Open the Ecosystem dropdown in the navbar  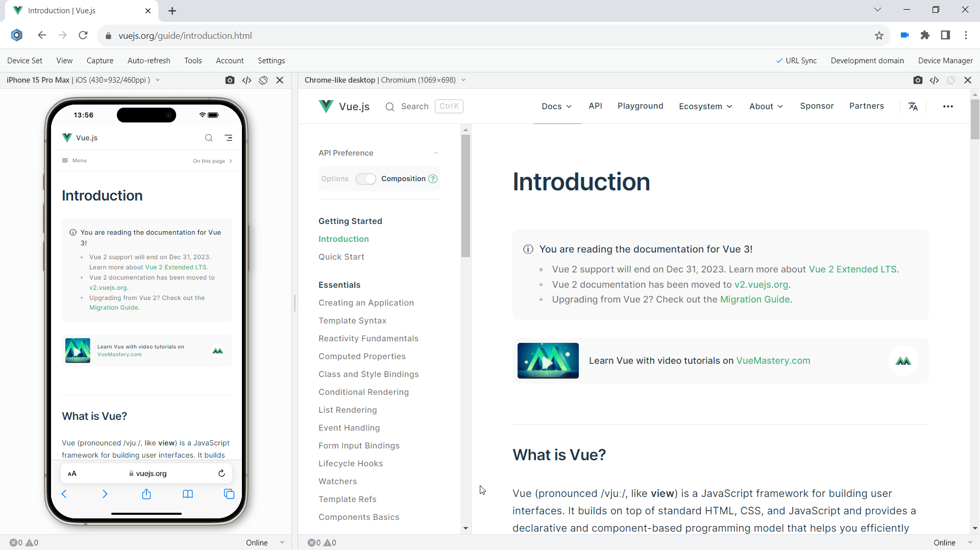705,106
